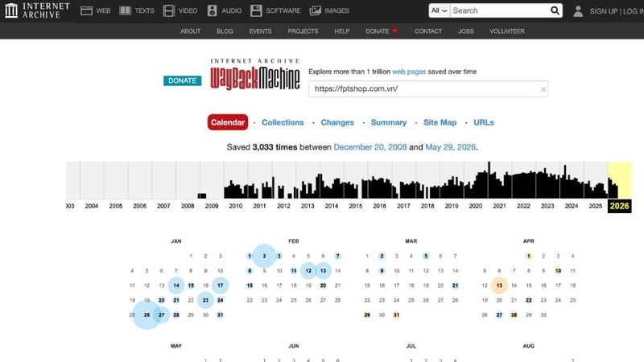This screenshot has width=644, height=362.
Task: Select year 2009 on the timeline
Action: point(212,206)
